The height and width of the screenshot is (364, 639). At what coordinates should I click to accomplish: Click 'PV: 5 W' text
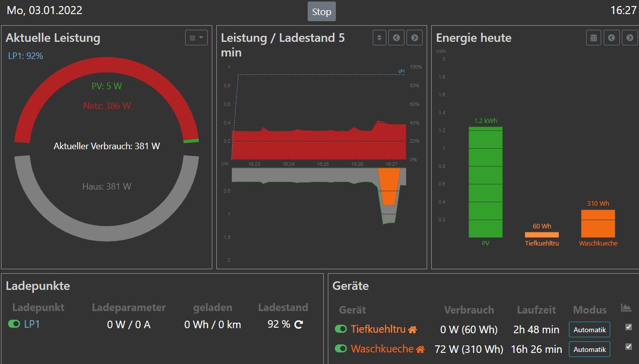click(x=107, y=86)
